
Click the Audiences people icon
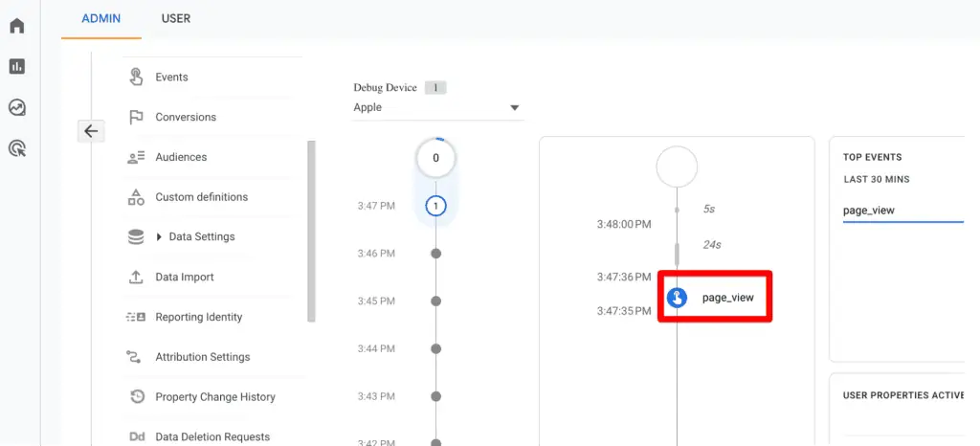[x=136, y=157]
